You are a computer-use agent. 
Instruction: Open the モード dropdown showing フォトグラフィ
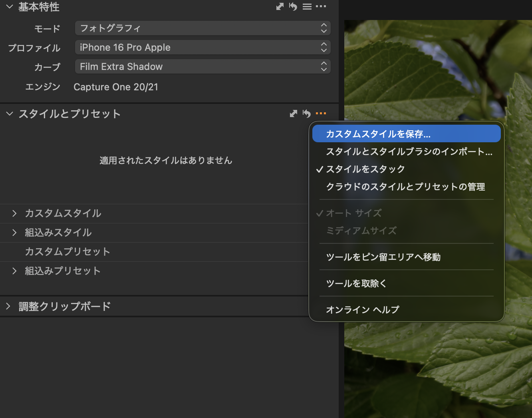(x=203, y=28)
